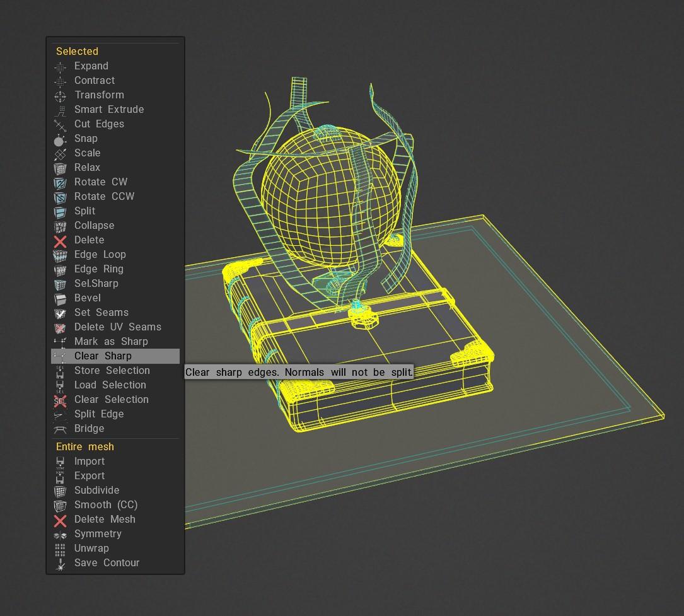Choose Set Seams in the menu
The width and height of the screenshot is (684, 616).
101,313
